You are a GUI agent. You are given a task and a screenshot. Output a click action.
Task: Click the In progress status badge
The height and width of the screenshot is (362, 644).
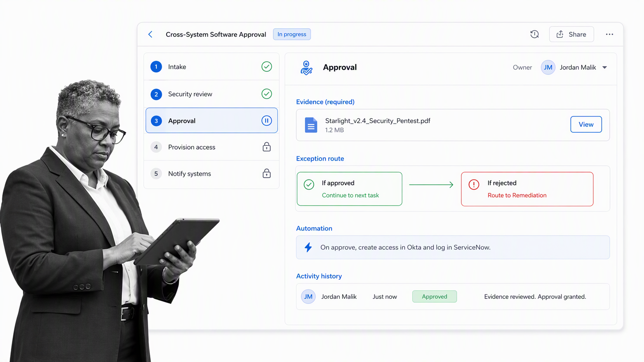(292, 34)
